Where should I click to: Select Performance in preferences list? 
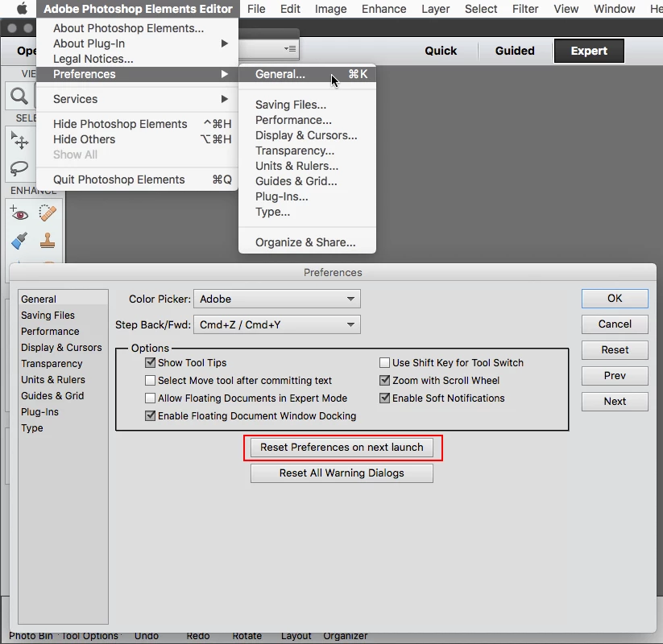point(63,332)
